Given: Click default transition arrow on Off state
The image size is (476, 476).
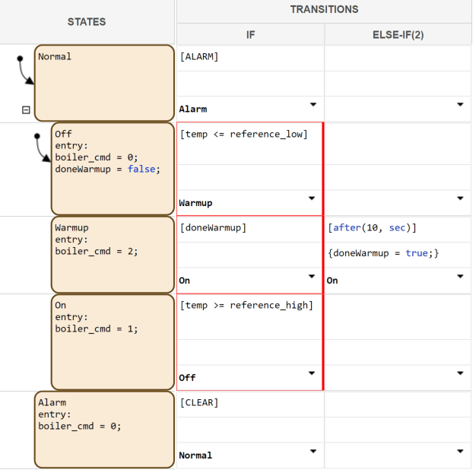Looking at the screenshot, I should (x=42, y=149).
